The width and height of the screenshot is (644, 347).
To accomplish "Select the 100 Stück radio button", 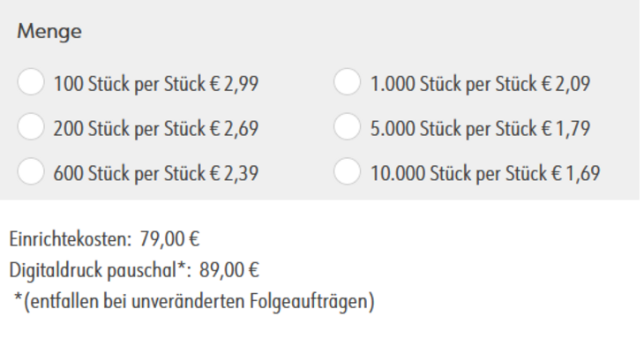I will (31, 82).
